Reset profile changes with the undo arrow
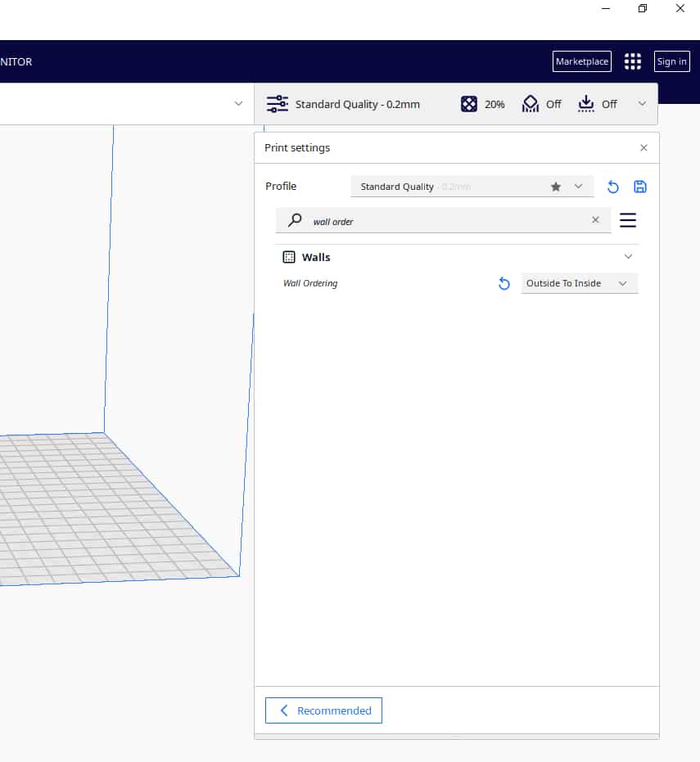Image resolution: width=700 pixels, height=762 pixels. point(613,187)
